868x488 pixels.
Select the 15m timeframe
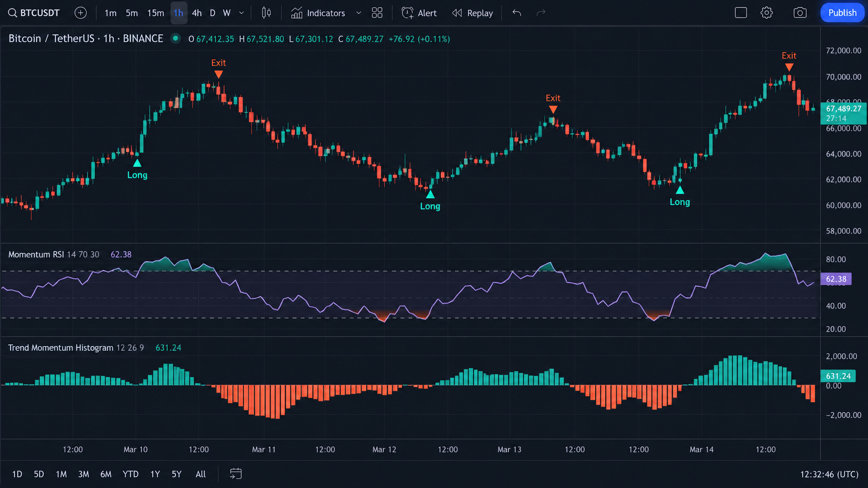155,12
